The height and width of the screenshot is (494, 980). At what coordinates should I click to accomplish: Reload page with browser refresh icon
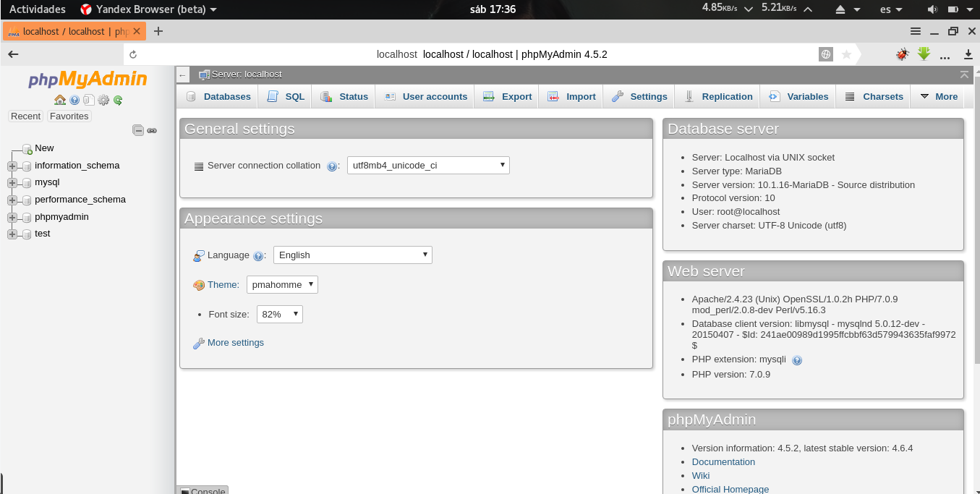(133, 54)
